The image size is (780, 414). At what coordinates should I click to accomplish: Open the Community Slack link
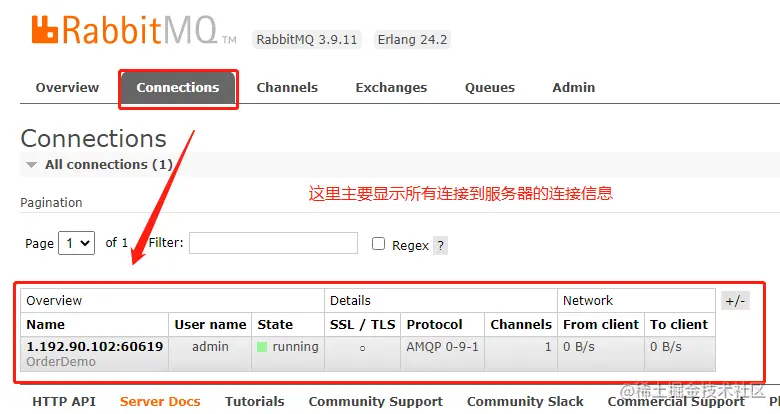(525, 402)
